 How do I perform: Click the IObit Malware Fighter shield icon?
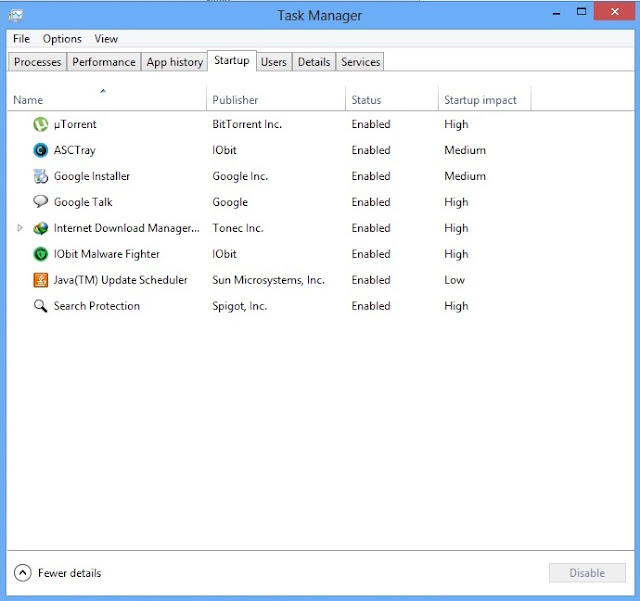point(40,254)
